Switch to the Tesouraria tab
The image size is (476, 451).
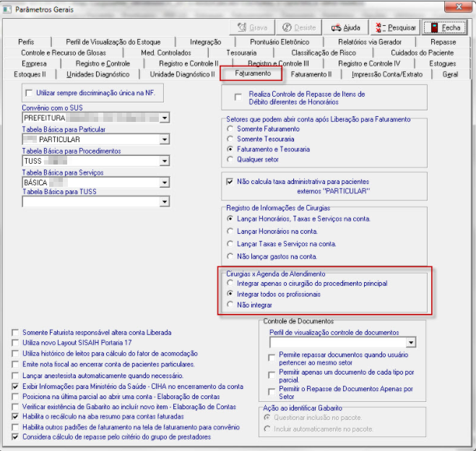click(x=241, y=53)
